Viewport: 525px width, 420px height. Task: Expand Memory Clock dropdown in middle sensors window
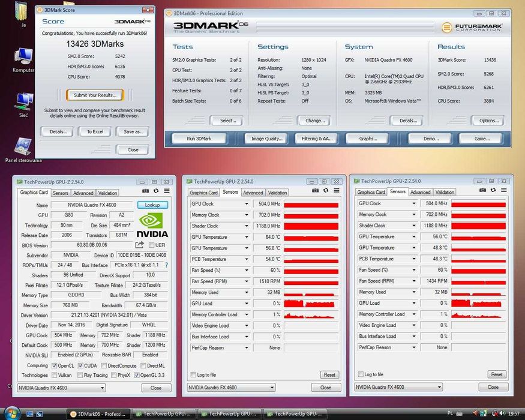(x=247, y=215)
